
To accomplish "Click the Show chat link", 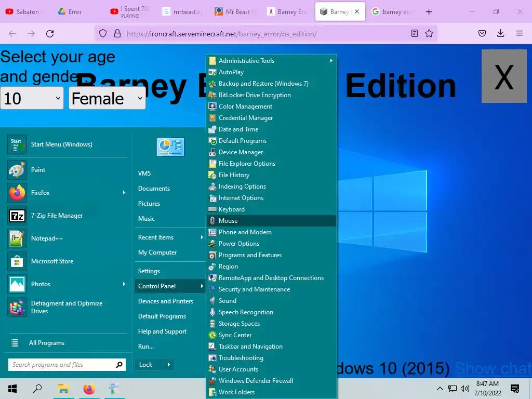I will tap(494, 368).
